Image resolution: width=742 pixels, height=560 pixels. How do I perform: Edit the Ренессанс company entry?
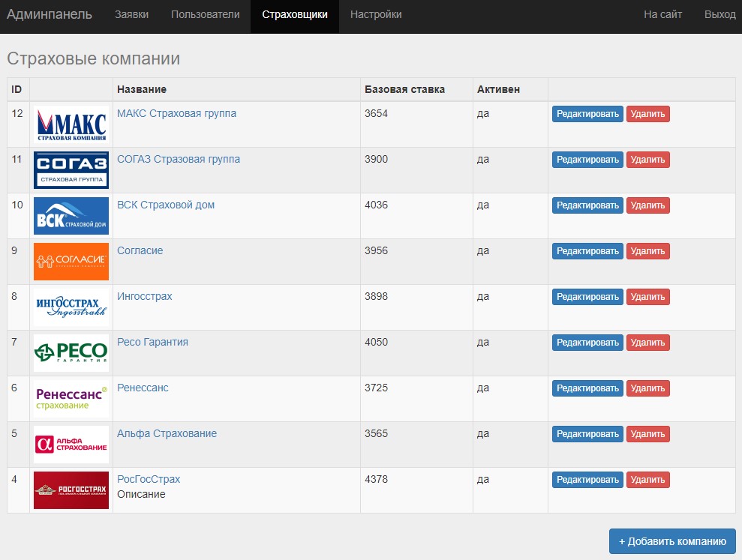click(587, 388)
